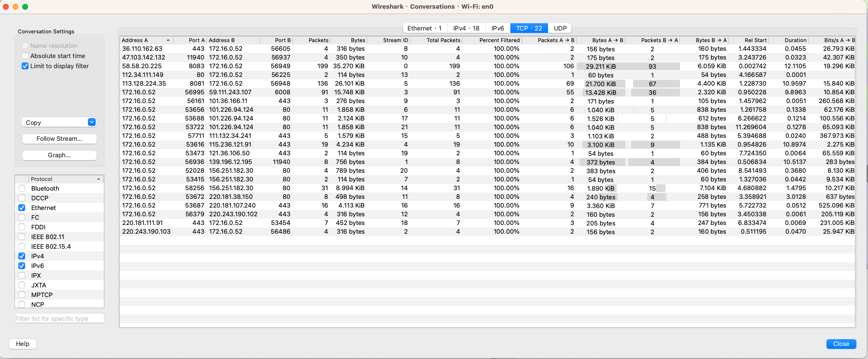Screen dimensions: 868x359
Task: Switch to the UDP tab
Action: point(560,28)
